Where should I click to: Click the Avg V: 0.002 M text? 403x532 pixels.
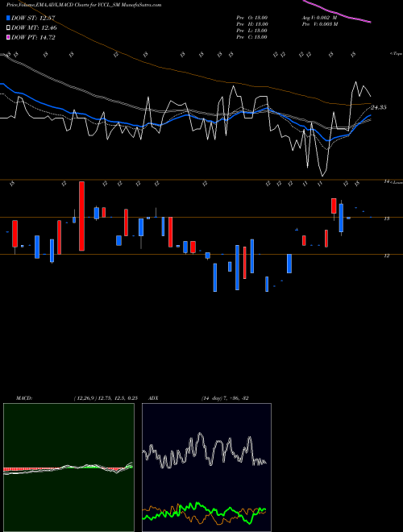[x=319, y=18]
